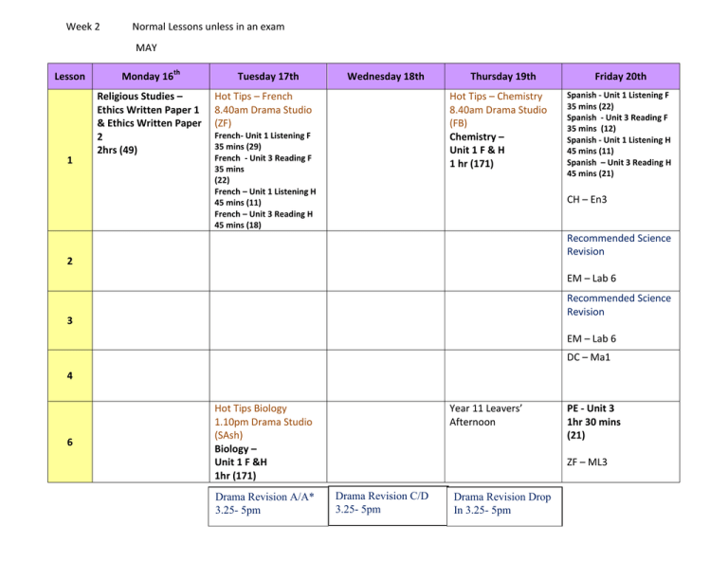Click 'Biology – Unit 1 F &H' entry
The width and height of the screenshot is (728, 562).
[x=241, y=455]
